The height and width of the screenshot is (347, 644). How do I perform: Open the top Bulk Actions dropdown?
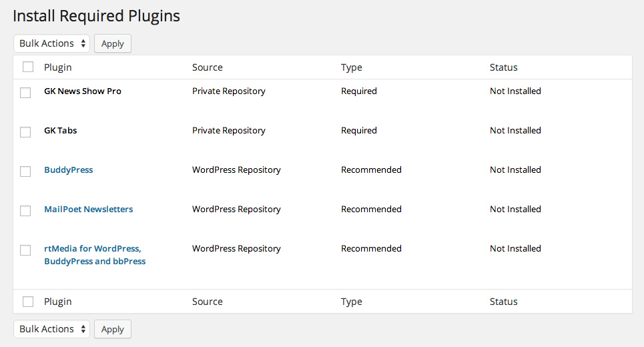pos(52,43)
